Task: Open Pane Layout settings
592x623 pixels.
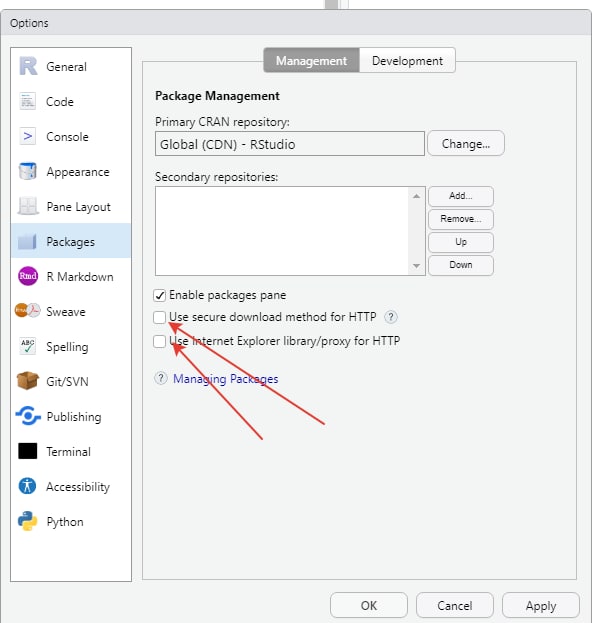Action: click(x=71, y=206)
